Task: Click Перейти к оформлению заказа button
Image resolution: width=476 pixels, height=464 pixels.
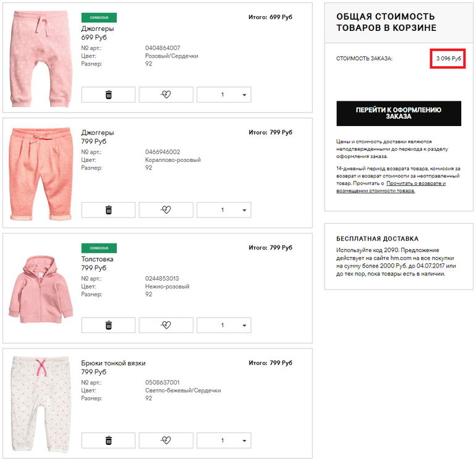Action: pyautogui.click(x=399, y=113)
